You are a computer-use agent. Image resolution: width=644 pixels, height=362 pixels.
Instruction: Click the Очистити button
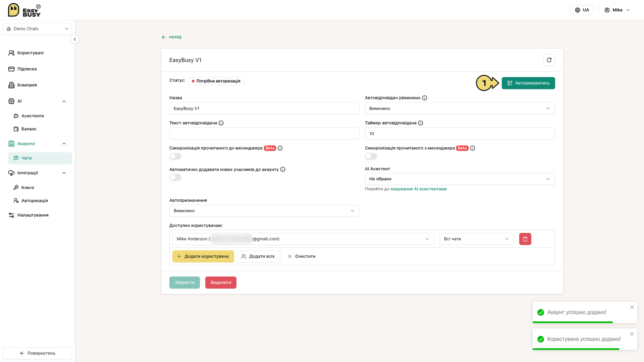coord(301,256)
